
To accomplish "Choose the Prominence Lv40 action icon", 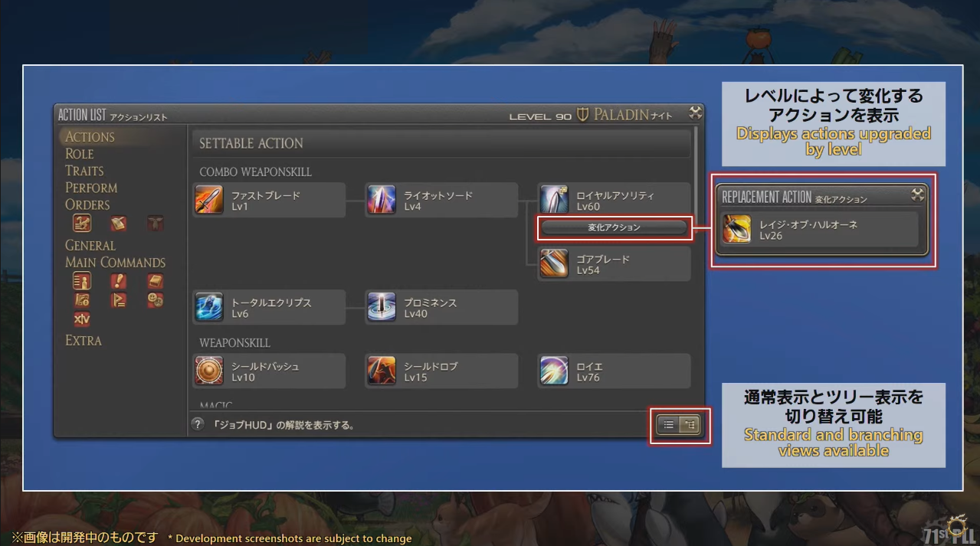I will pyautogui.click(x=381, y=307).
